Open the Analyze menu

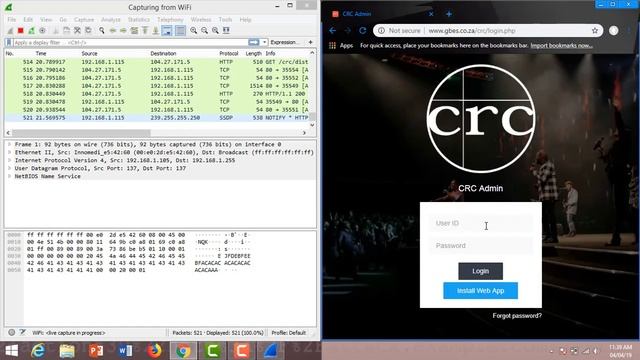pos(111,20)
